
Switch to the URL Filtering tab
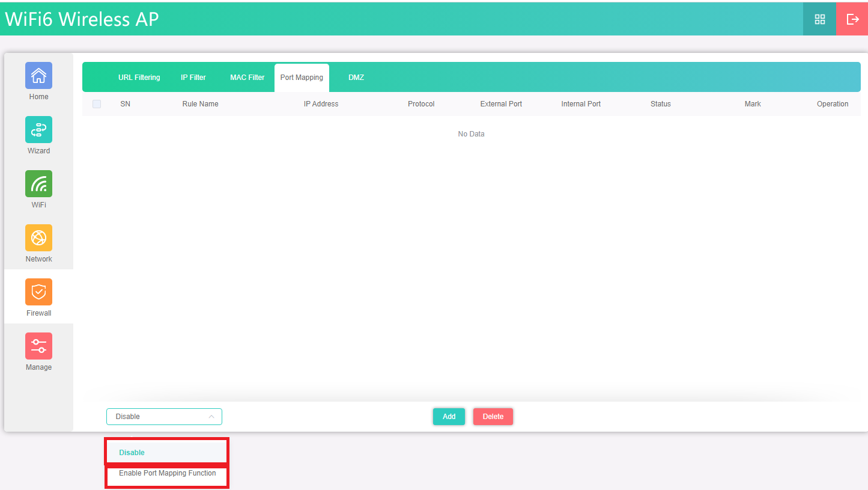[x=139, y=78]
